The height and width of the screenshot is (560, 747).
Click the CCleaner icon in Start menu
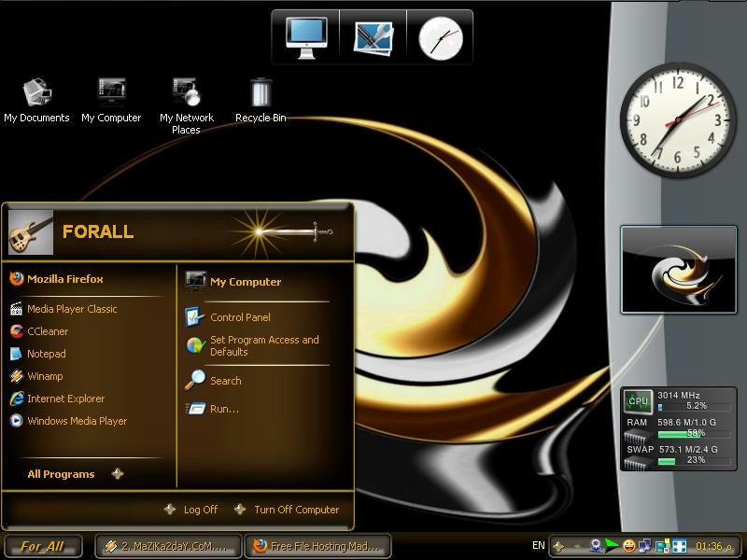(17, 331)
